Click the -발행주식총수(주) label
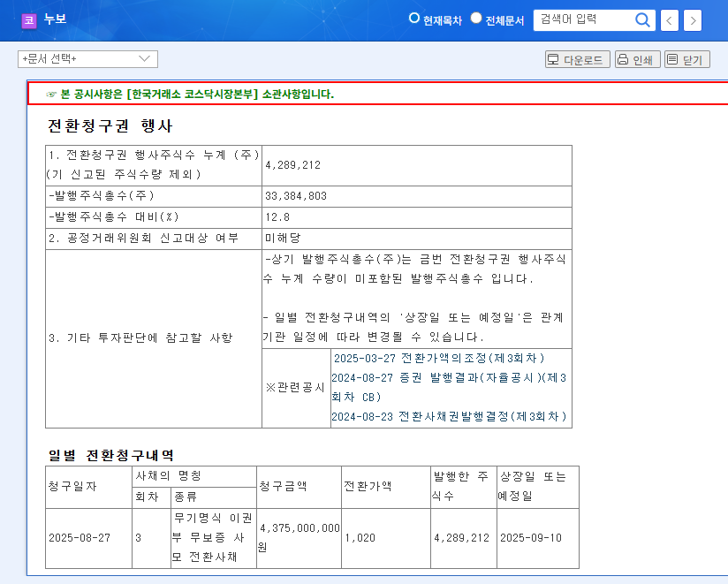The width and height of the screenshot is (728, 584). [x=102, y=196]
